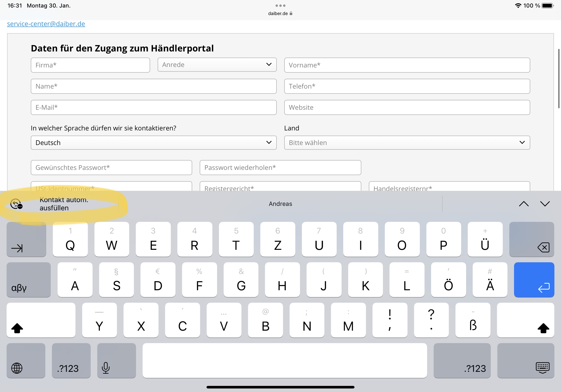Tap the backspace delete key
The width and height of the screenshot is (561, 392).
pyautogui.click(x=531, y=239)
